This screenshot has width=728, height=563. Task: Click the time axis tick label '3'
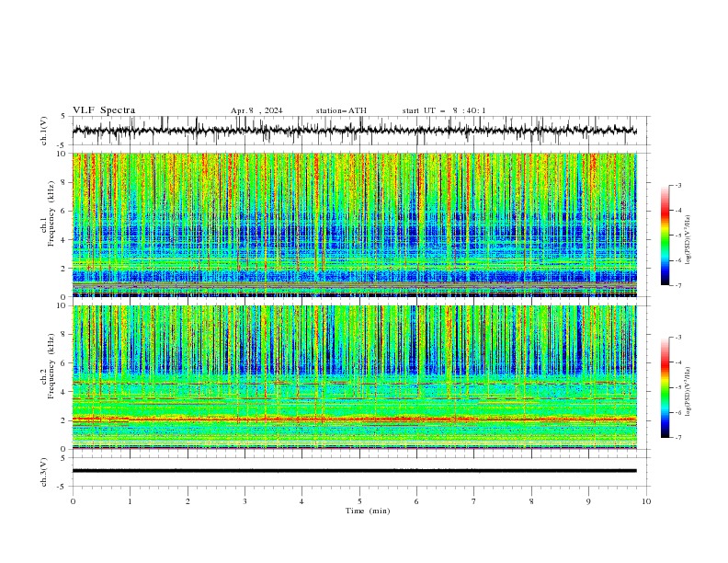coord(245,501)
